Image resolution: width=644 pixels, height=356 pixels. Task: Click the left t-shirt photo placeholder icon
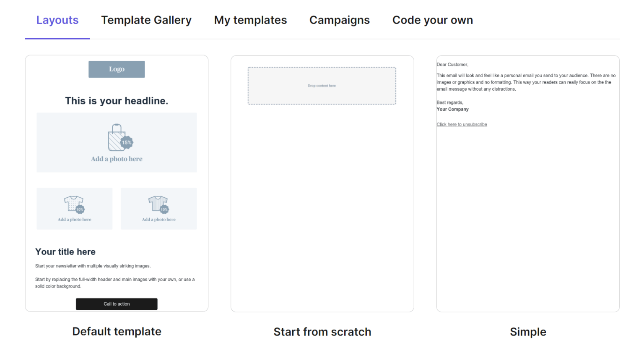point(74,202)
